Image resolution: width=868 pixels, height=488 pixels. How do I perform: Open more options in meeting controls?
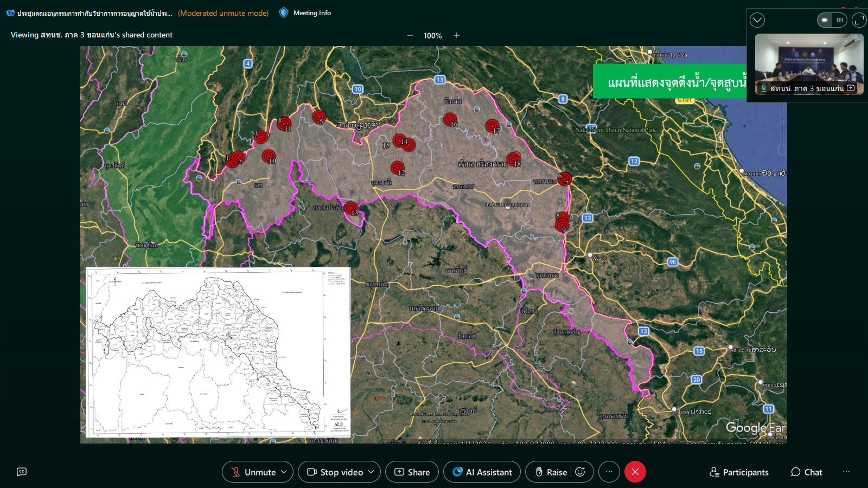tap(609, 472)
